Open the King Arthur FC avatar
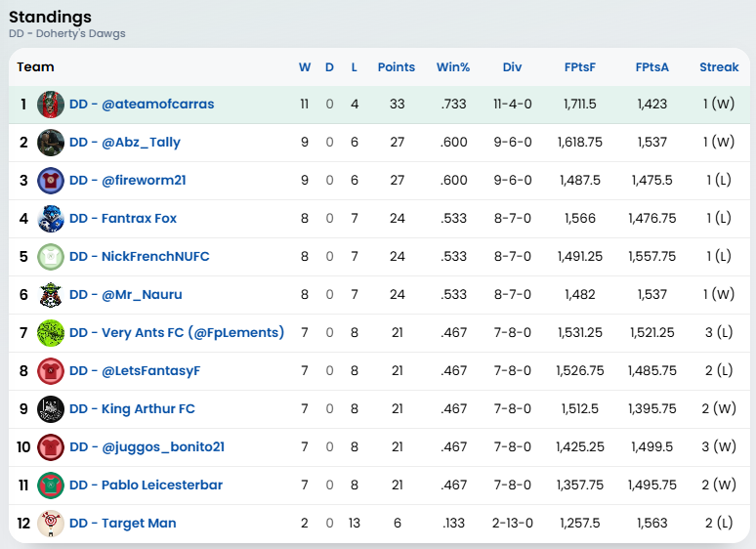 pyautogui.click(x=51, y=408)
